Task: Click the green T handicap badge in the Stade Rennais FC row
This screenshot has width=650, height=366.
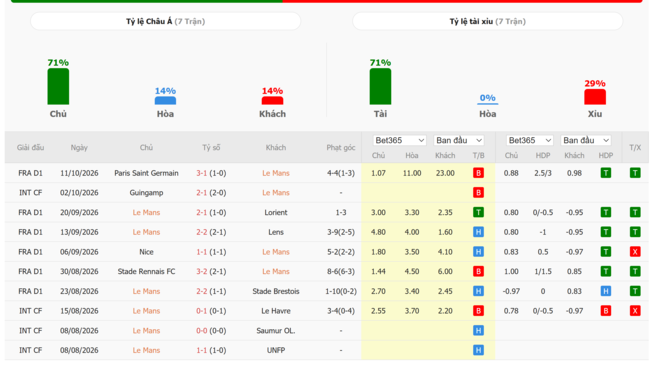Action: tap(606, 271)
